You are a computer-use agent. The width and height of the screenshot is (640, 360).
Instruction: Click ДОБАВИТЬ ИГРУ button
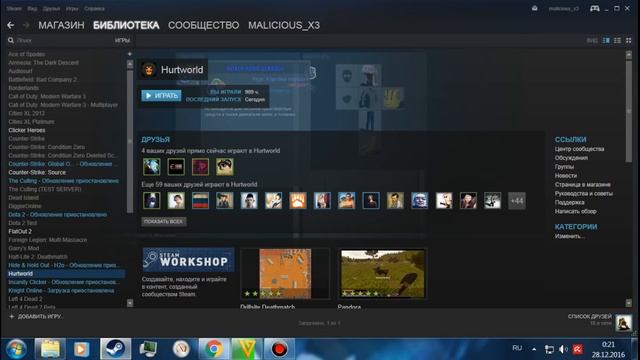point(36,316)
